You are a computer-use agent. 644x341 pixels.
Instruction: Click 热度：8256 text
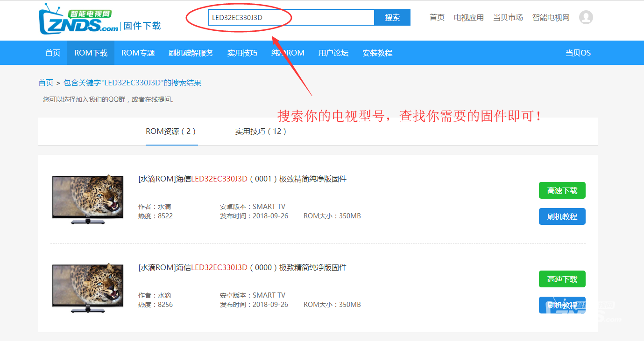pyautogui.click(x=156, y=305)
